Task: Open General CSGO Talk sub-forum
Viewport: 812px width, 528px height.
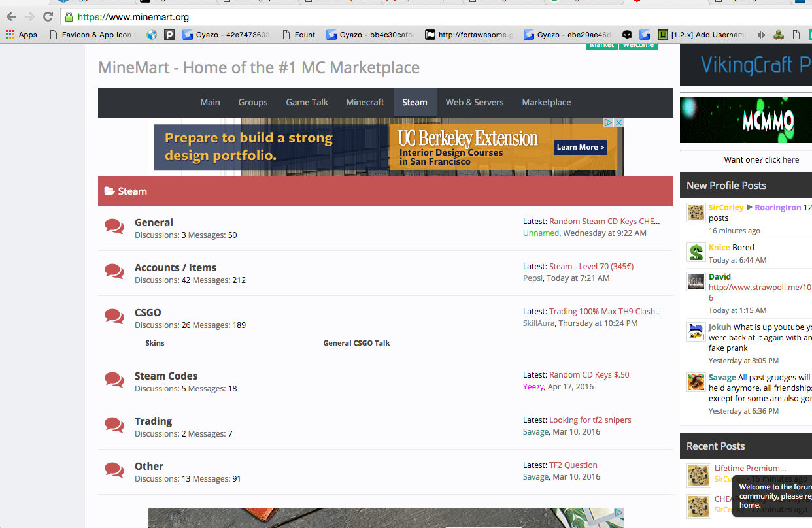Action: point(356,343)
